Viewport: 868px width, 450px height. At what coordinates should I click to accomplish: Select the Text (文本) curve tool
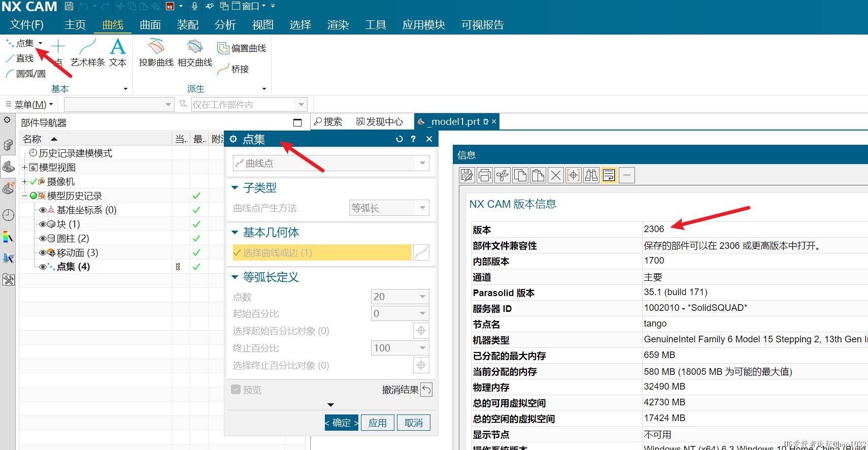[118, 52]
